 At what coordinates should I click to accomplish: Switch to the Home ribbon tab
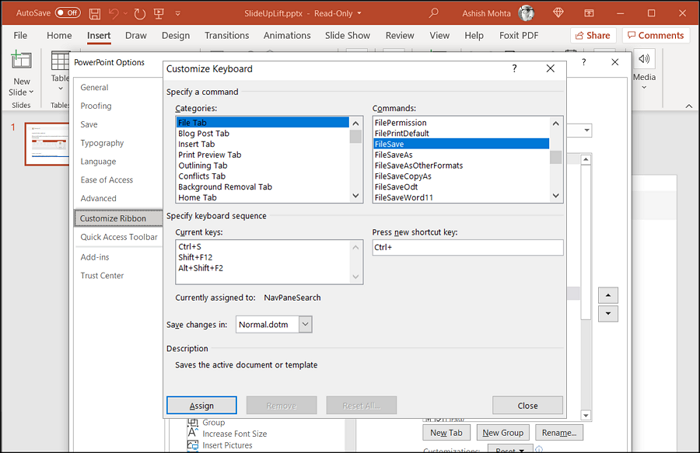click(59, 35)
